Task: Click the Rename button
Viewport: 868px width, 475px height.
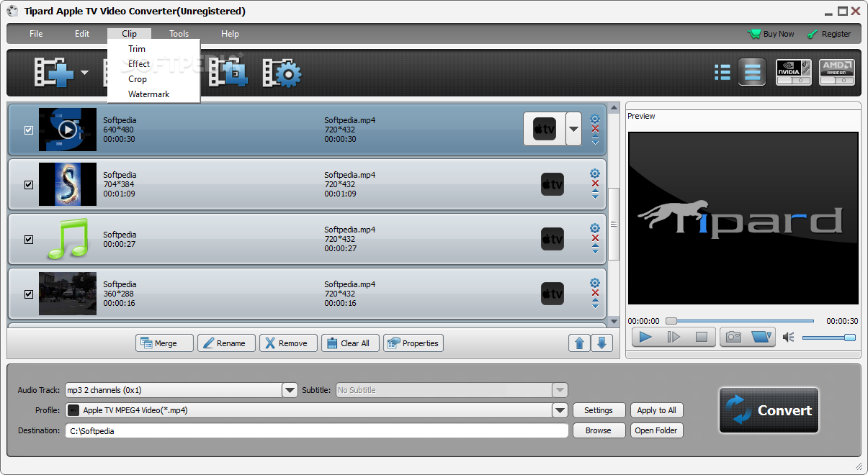Action: pos(226,343)
